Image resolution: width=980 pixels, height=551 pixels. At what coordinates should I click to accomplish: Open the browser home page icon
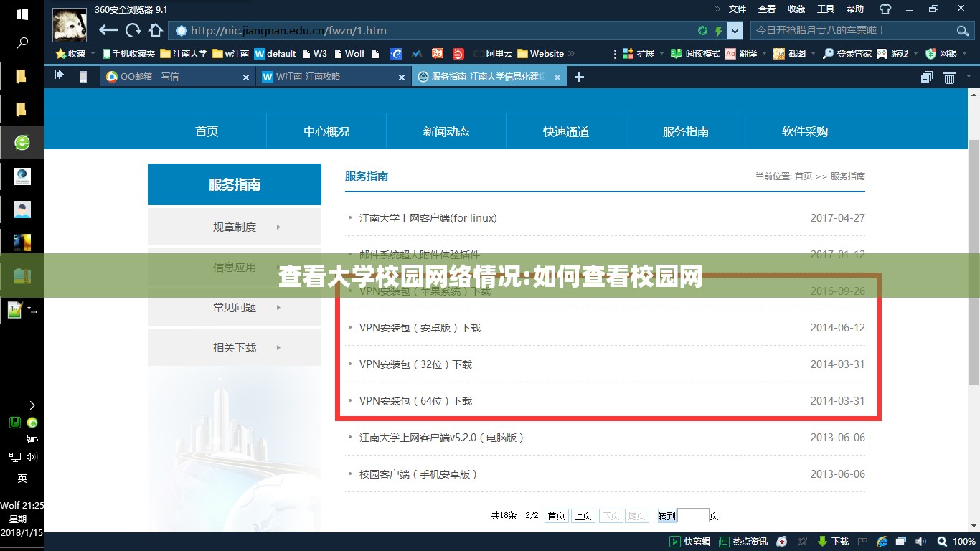click(x=156, y=30)
